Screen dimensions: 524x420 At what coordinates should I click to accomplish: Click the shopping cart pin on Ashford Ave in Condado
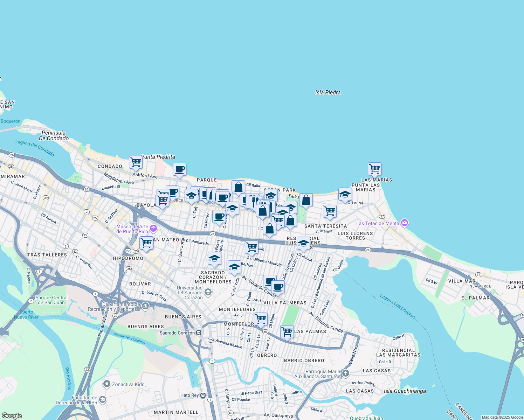[x=135, y=162]
